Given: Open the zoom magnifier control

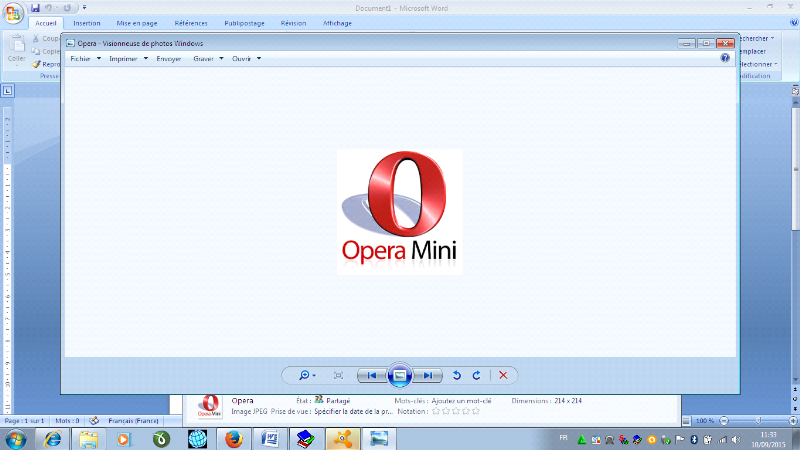Looking at the screenshot, I should click(x=306, y=375).
